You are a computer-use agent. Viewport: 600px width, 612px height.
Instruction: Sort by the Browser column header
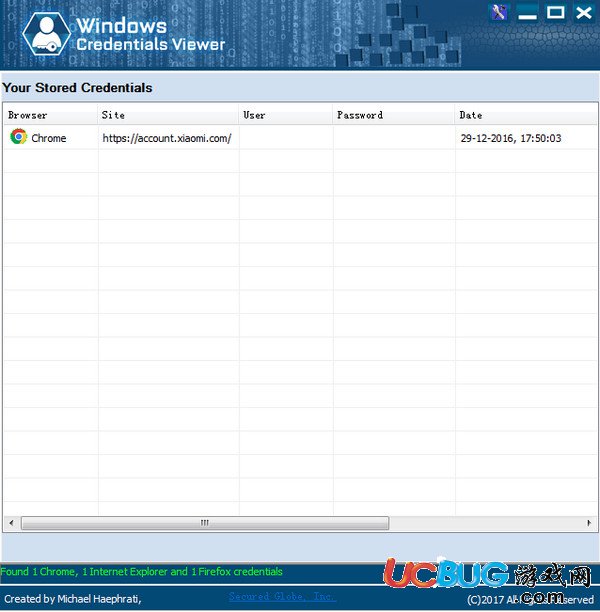click(50, 115)
